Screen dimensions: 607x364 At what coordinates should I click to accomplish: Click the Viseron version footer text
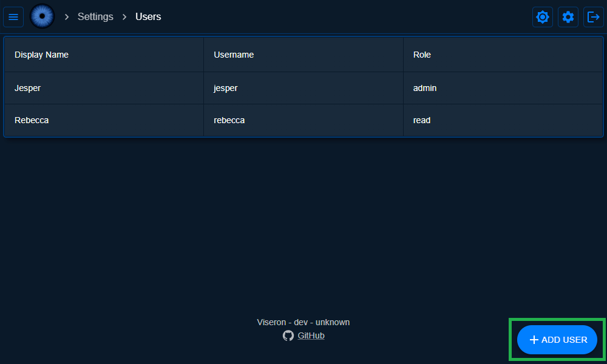tap(303, 322)
